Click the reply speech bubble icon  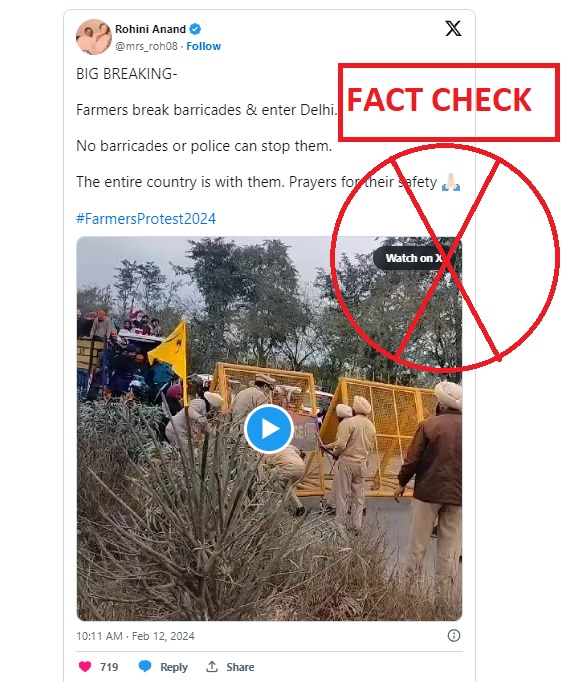coord(145,666)
